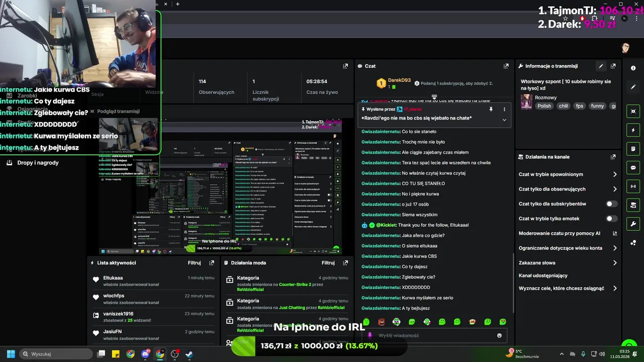
Task: Pop out the Czat panel
Action: [x=506, y=66]
